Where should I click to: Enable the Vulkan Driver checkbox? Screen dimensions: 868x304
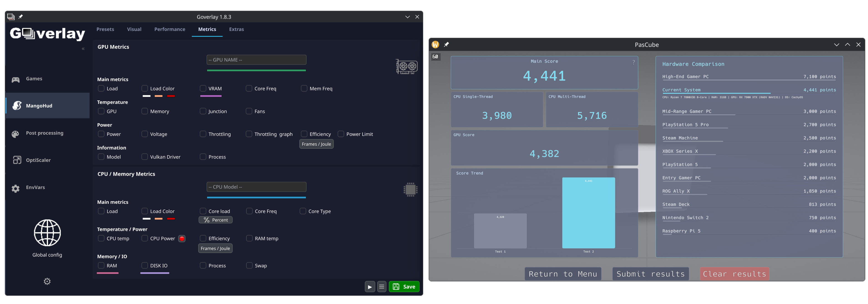(x=144, y=157)
